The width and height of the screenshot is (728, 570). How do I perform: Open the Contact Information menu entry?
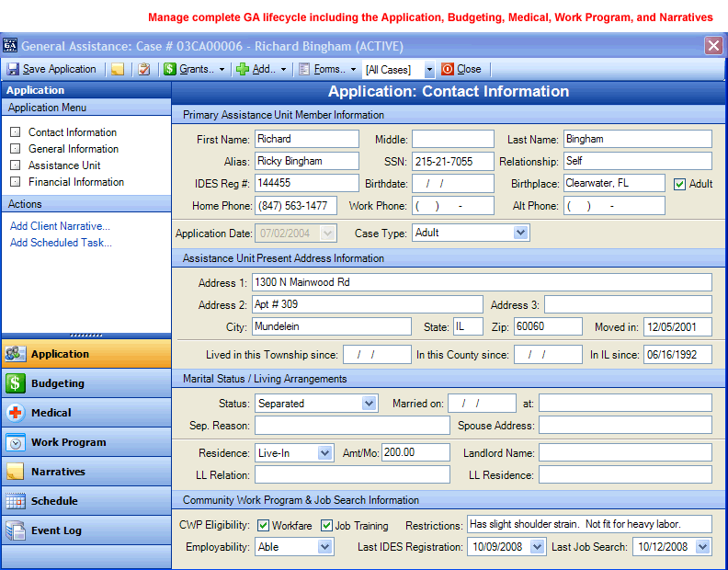(x=73, y=132)
